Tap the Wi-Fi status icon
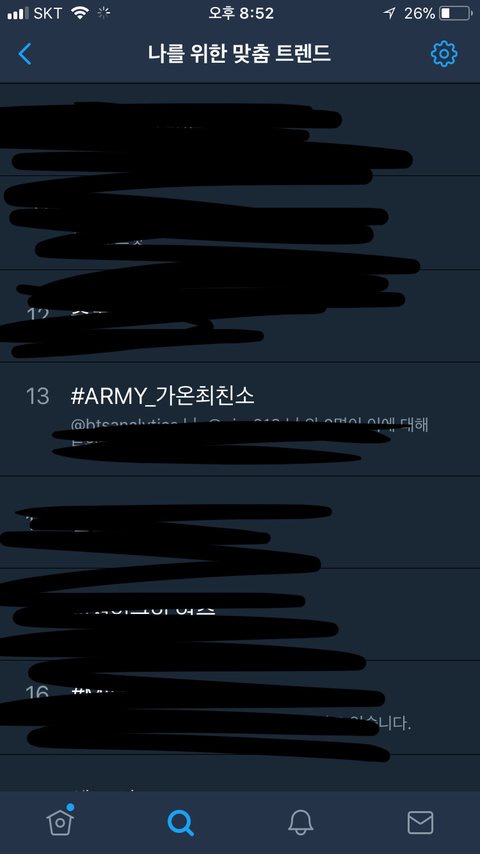 tap(80, 14)
